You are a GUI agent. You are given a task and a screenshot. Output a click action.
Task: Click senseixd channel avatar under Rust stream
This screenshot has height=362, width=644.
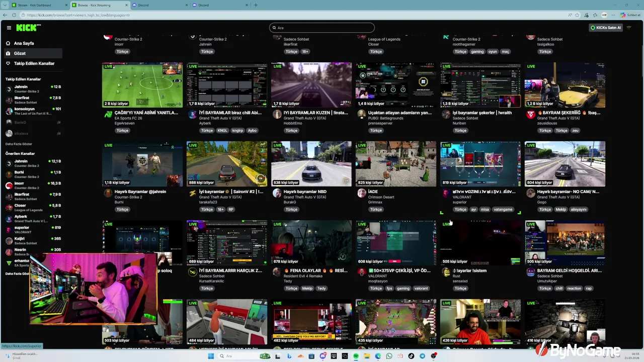pos(446,273)
